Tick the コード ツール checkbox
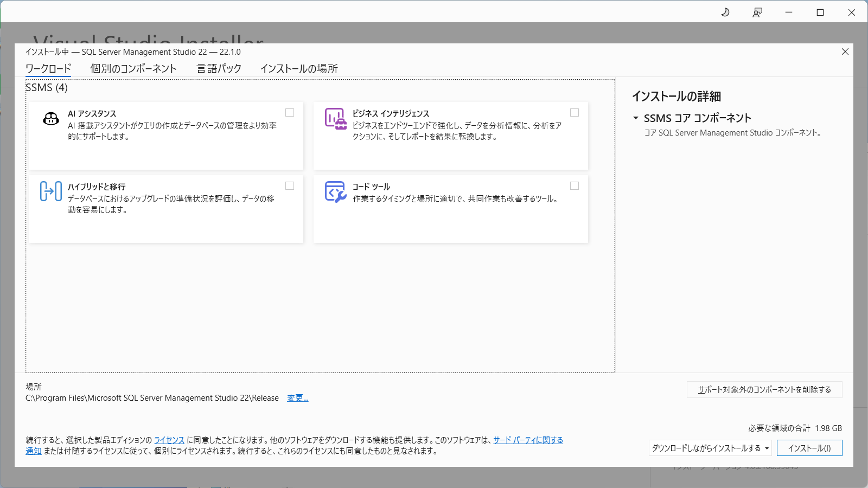This screenshot has width=868, height=488. (575, 186)
